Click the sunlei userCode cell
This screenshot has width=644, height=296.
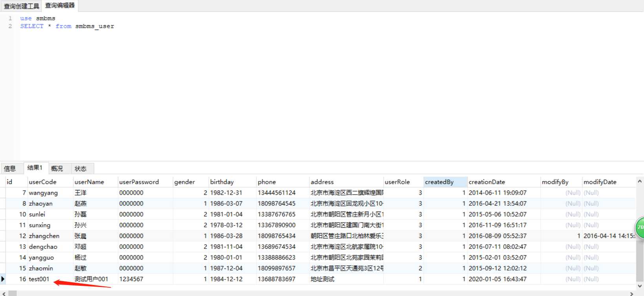(50, 214)
